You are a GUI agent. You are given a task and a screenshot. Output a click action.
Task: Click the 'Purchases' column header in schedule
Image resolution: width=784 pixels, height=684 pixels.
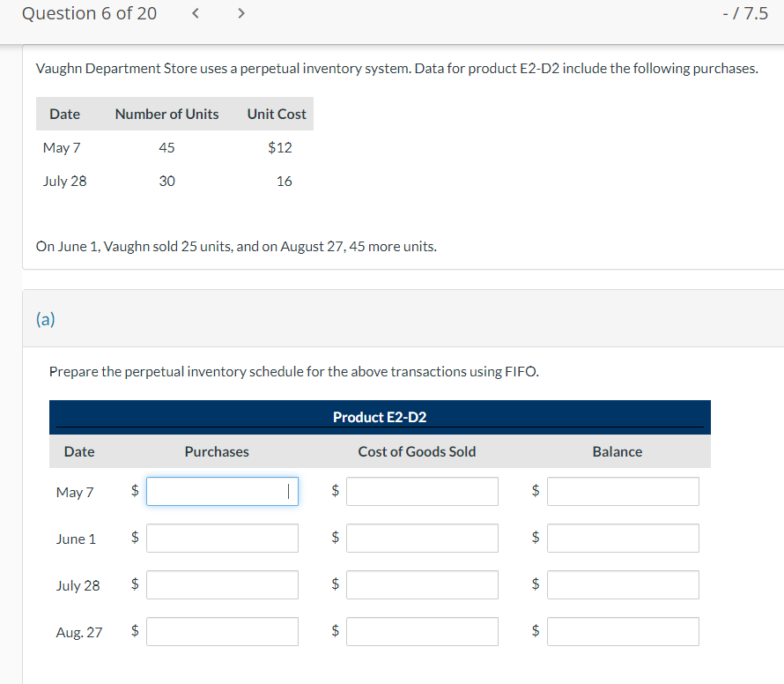pyautogui.click(x=217, y=452)
